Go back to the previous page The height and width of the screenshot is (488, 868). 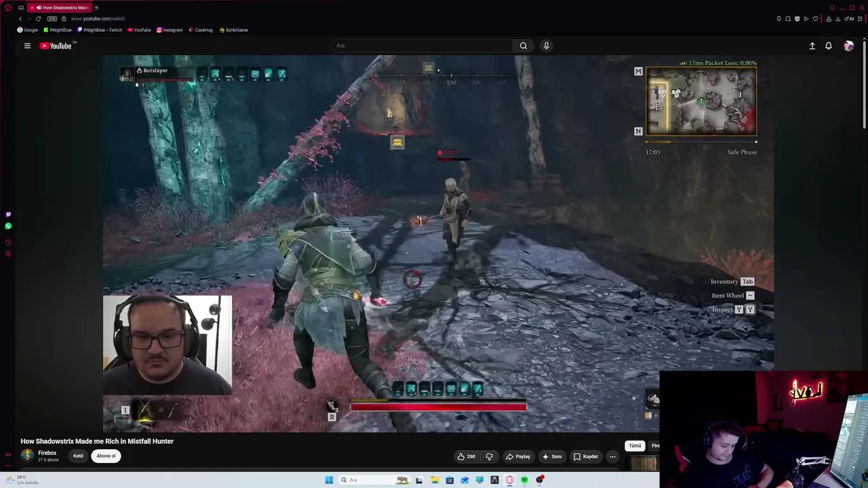[x=20, y=19]
